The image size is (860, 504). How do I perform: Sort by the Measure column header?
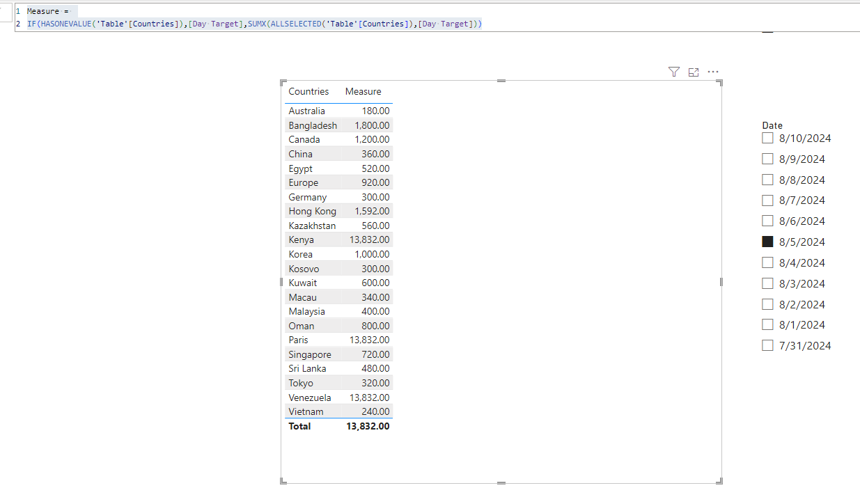[363, 91]
